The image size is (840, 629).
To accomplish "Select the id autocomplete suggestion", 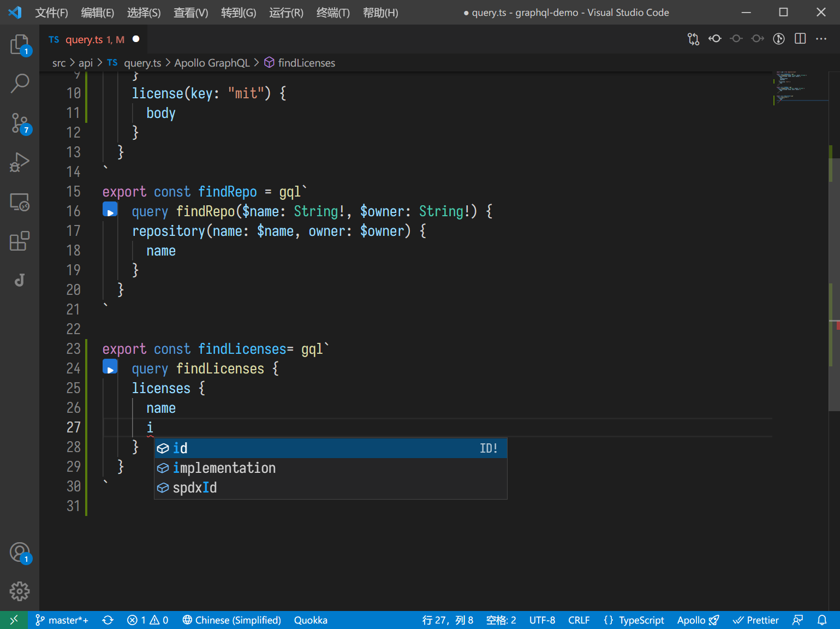I will [x=331, y=448].
